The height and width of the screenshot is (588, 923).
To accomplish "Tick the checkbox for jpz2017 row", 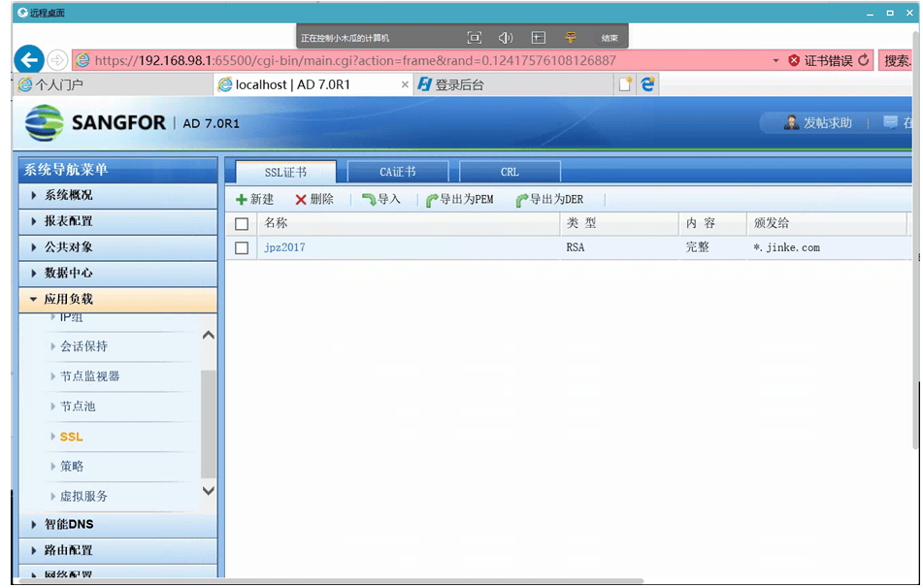I will (x=243, y=248).
